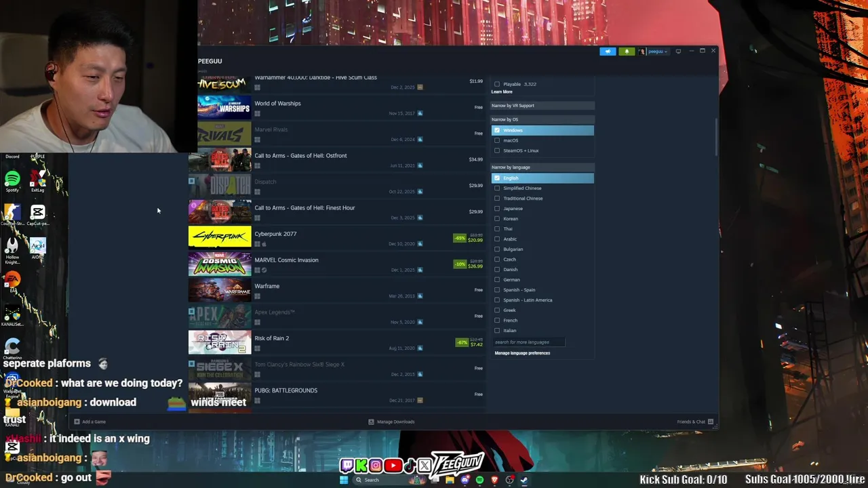
Task: Open PUBG: BATTLEGROUNDS listing
Action: (337, 394)
